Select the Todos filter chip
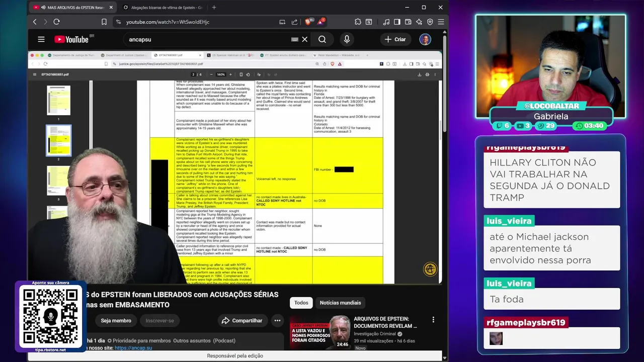Image resolution: width=644 pixels, height=362 pixels. coord(301,303)
